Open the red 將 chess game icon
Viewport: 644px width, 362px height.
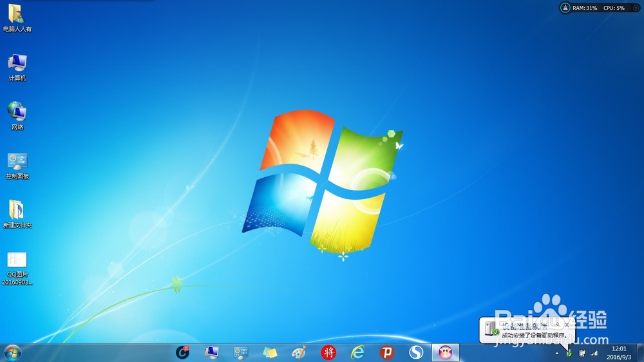pos(328,352)
